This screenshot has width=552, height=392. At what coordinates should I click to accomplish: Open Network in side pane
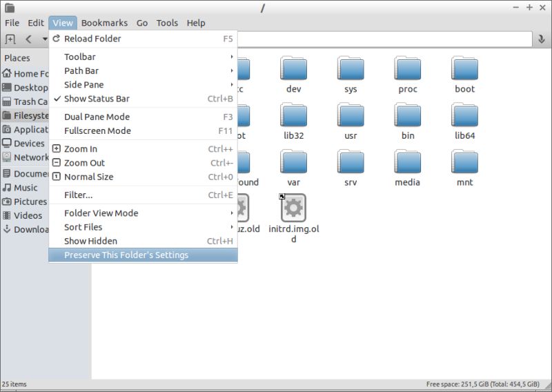coord(26,157)
